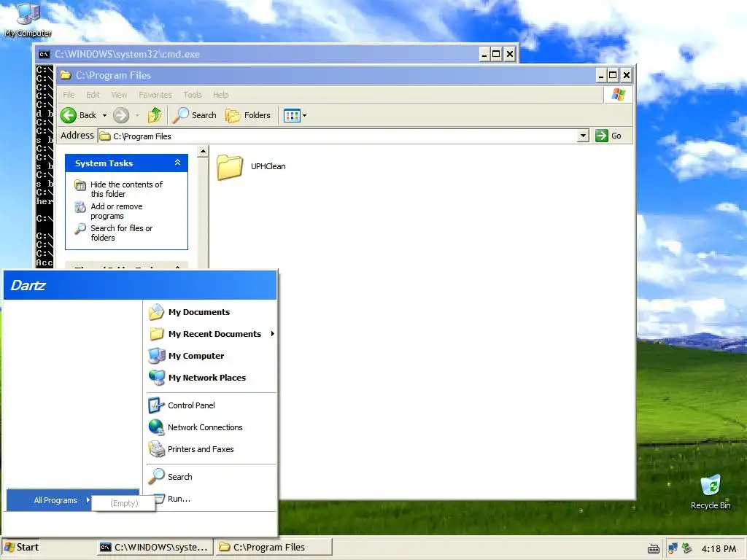This screenshot has height=560, width=747.
Task: Open the Address bar dropdown list
Action: click(x=583, y=136)
